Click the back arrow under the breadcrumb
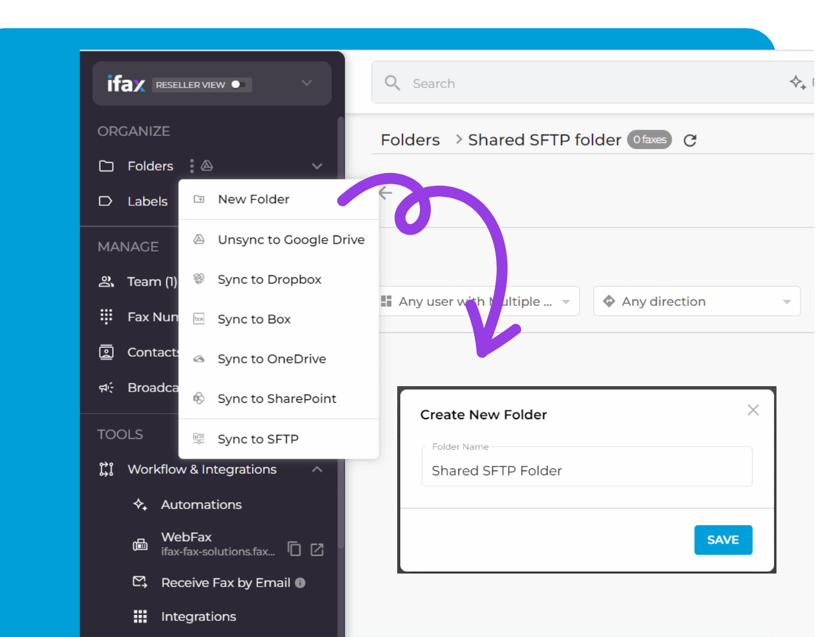840x637 pixels. pos(385,193)
